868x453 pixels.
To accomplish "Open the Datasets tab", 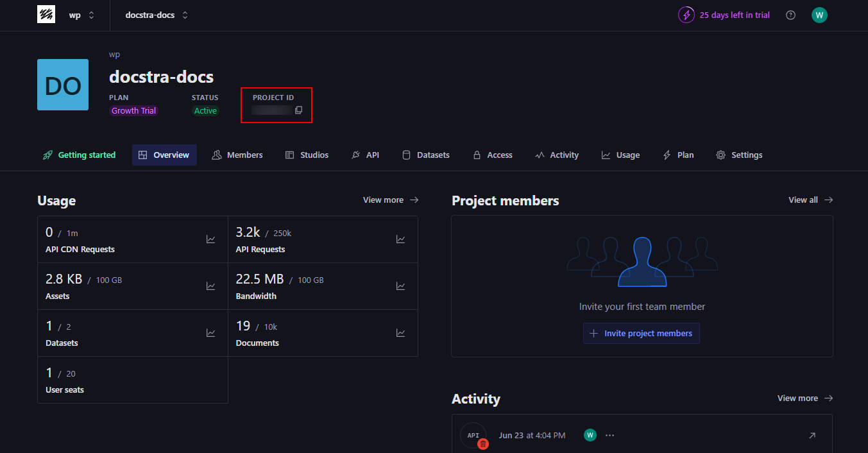I will [425, 155].
